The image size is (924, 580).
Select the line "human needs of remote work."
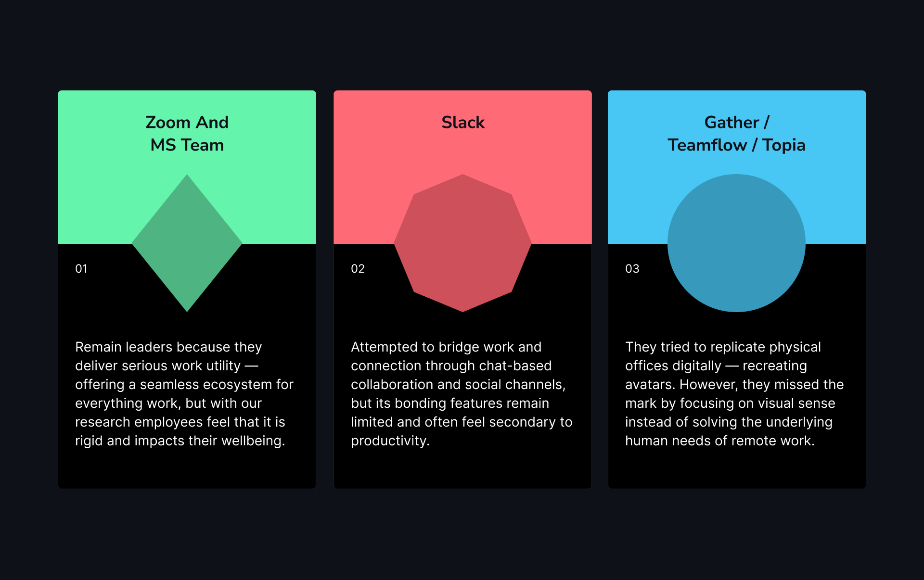point(719,441)
